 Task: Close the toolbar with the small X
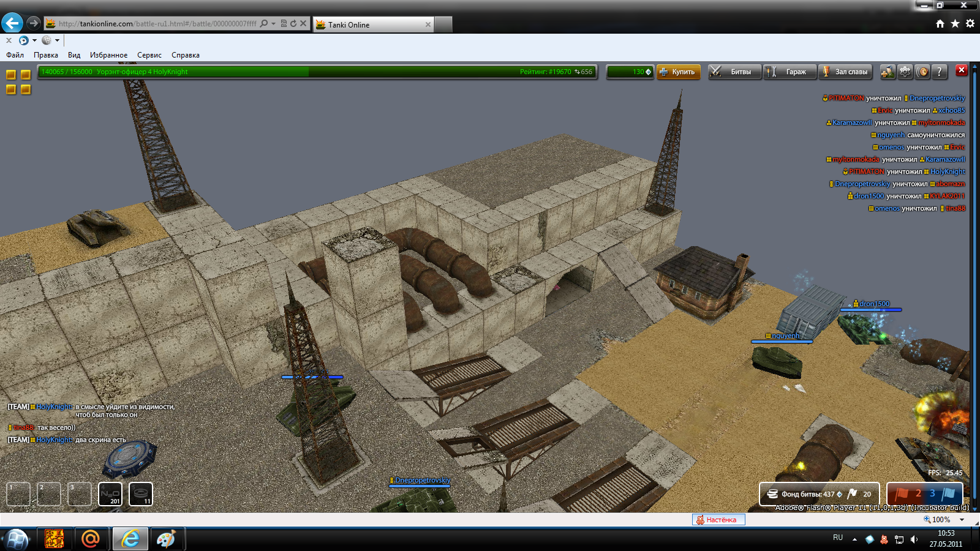click(9, 40)
